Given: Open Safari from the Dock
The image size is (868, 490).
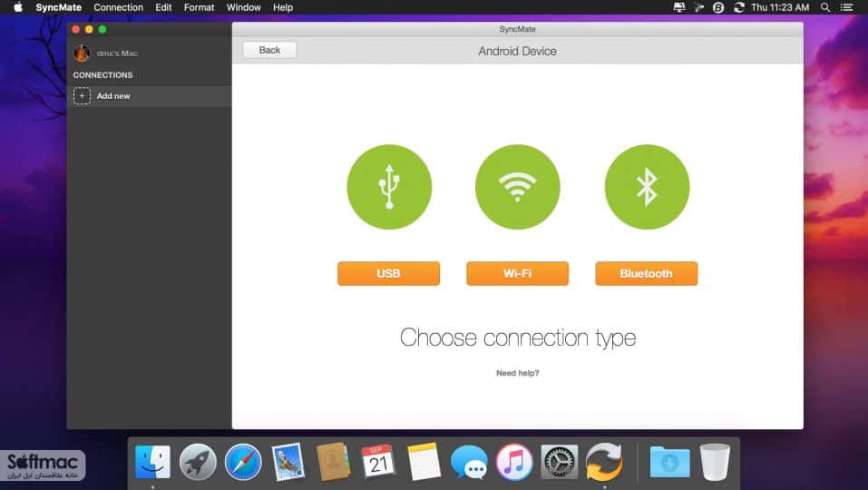Looking at the screenshot, I should click(243, 462).
